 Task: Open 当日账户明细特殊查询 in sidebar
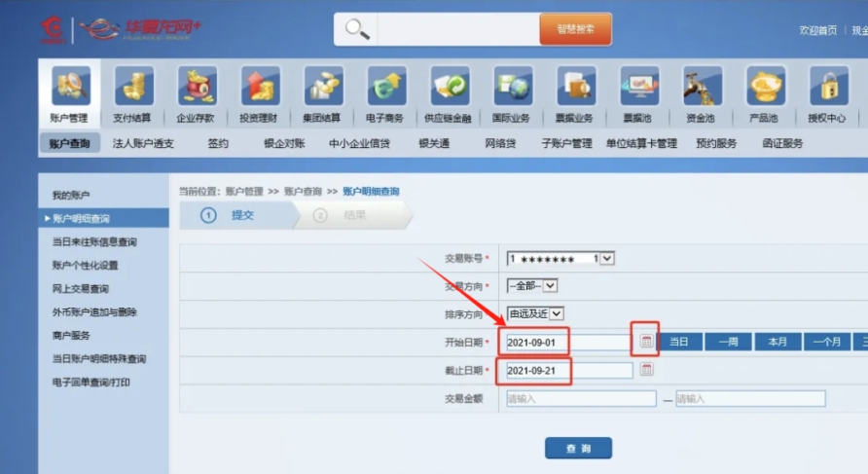pos(99,359)
